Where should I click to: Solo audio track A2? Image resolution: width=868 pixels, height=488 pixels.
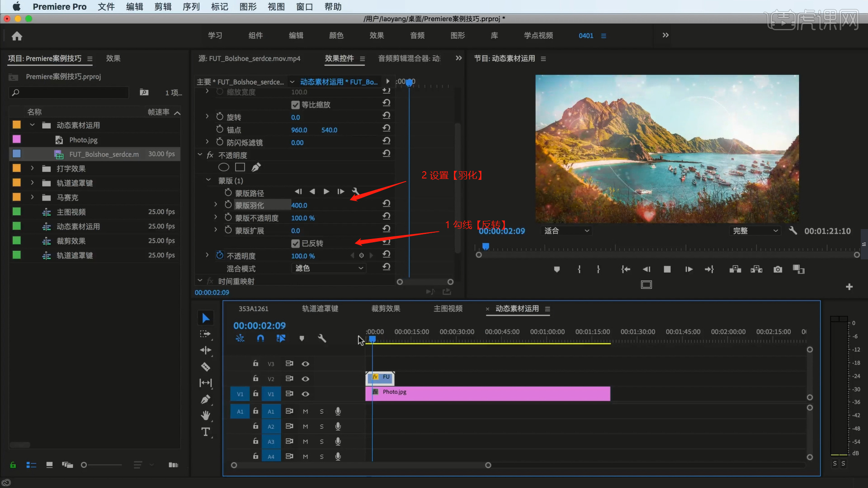[321, 427]
